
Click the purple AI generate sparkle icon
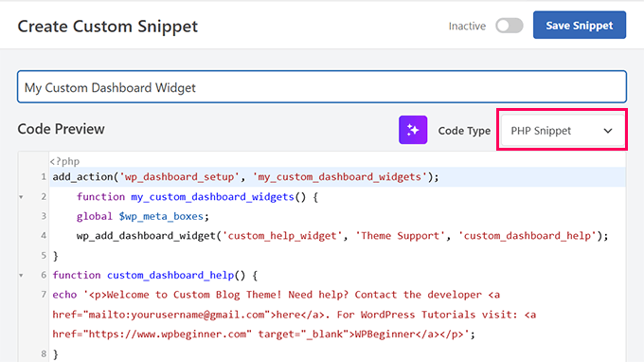coord(413,130)
